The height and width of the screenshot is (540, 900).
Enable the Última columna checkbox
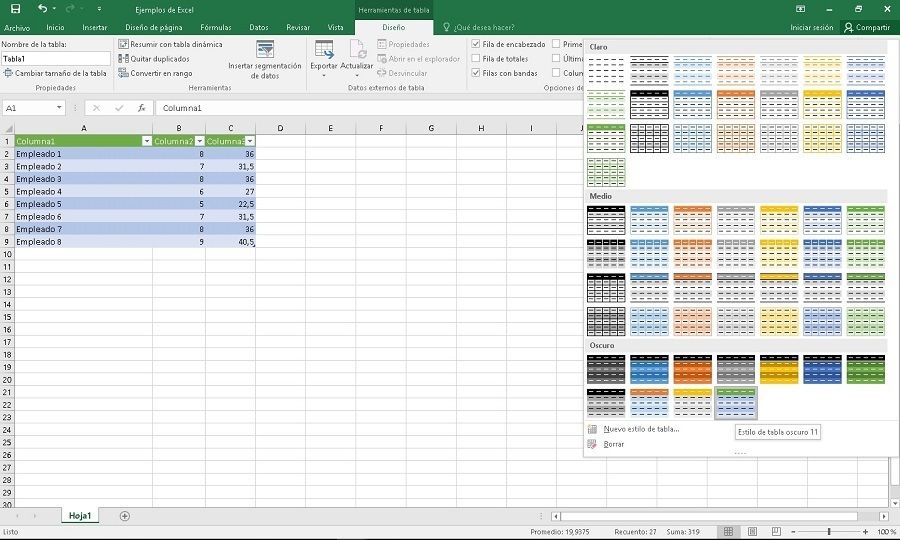tap(556, 59)
